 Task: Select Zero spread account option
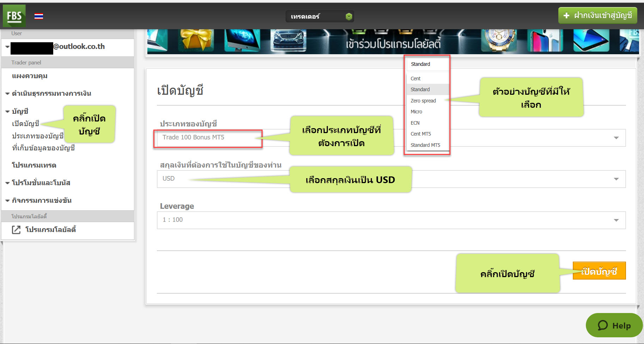(428, 101)
